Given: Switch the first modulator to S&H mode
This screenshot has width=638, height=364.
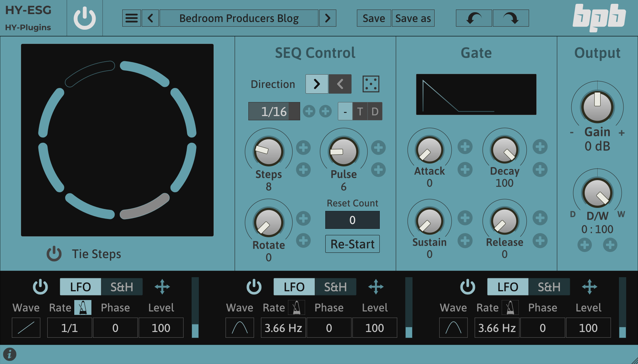Looking at the screenshot, I should point(122,287).
